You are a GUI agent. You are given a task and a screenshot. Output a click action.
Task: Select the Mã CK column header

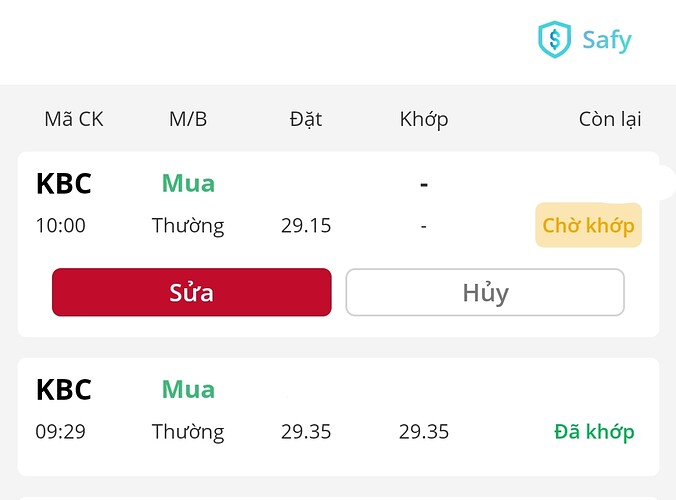(x=74, y=119)
